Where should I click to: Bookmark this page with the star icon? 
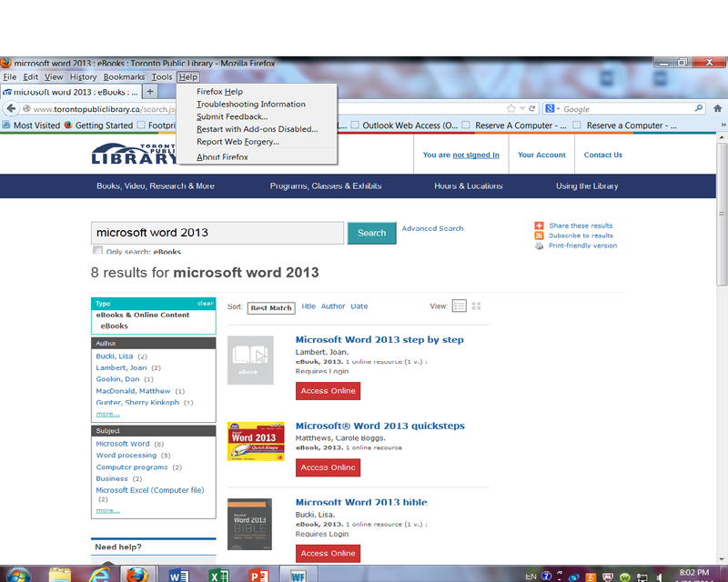[512, 108]
